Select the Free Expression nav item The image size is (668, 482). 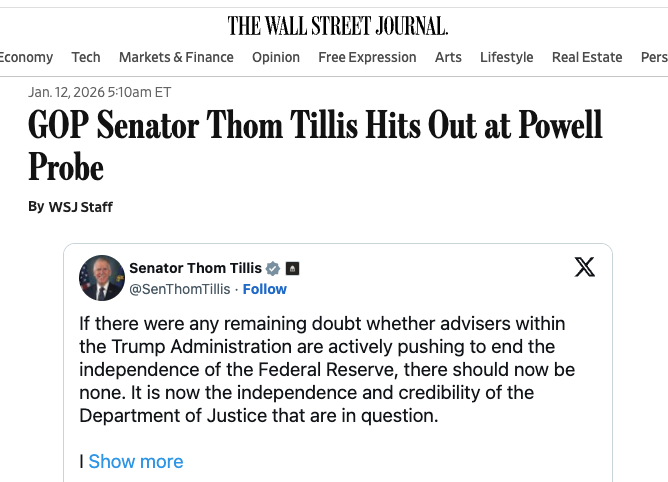click(367, 57)
